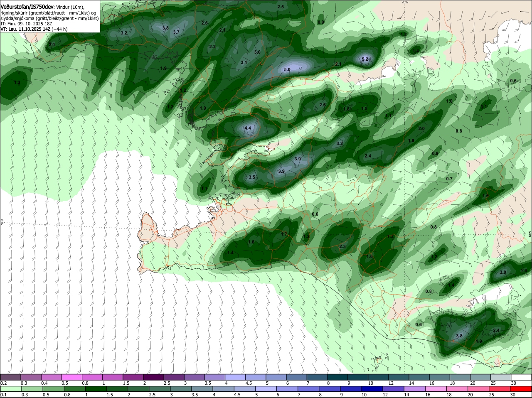Click the 3.1 precipitation value on the map
This screenshot has height=398, width=532.
[244, 62]
